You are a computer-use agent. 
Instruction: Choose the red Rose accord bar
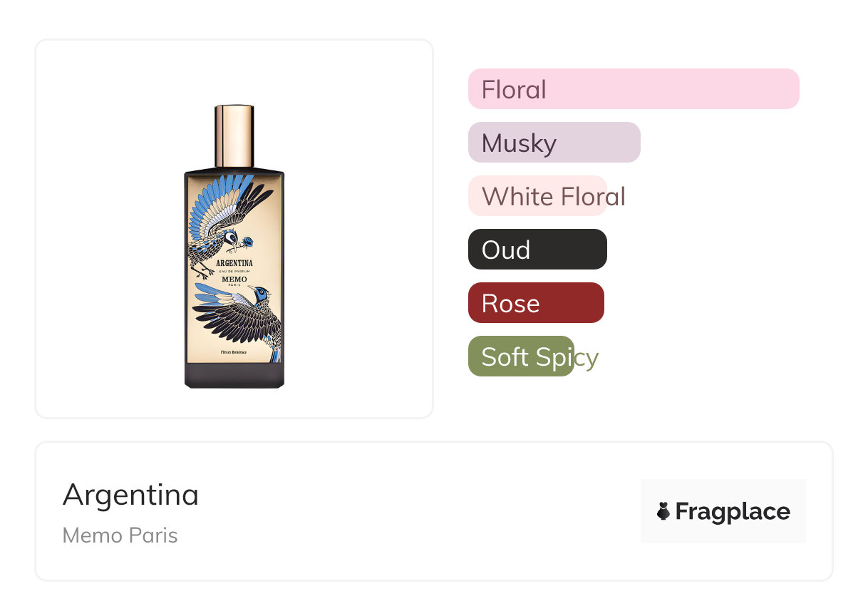pyautogui.click(x=535, y=303)
